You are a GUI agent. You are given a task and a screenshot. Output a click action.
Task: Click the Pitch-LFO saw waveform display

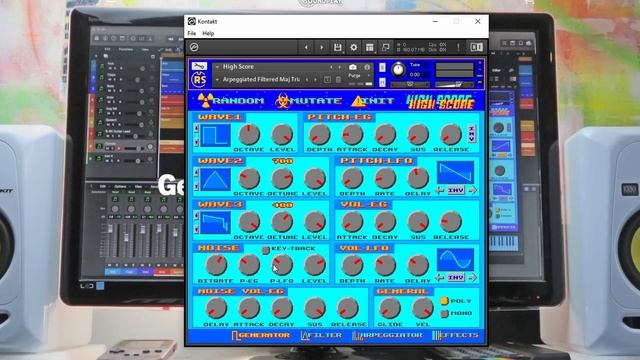(456, 172)
